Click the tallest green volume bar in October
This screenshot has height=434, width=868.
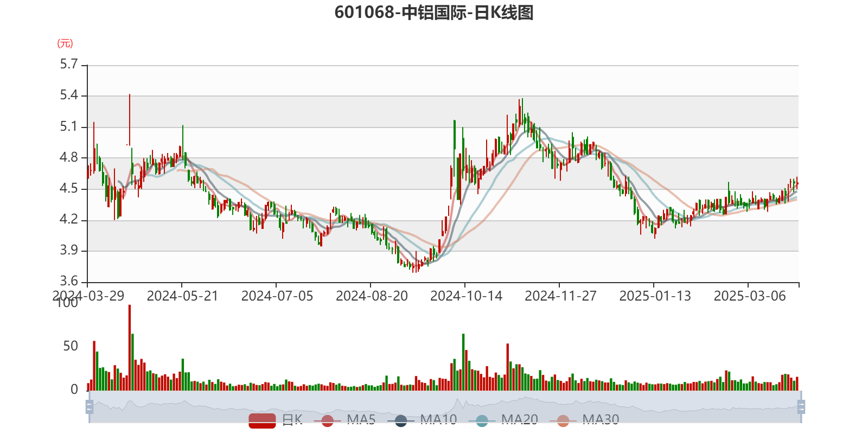463,362
